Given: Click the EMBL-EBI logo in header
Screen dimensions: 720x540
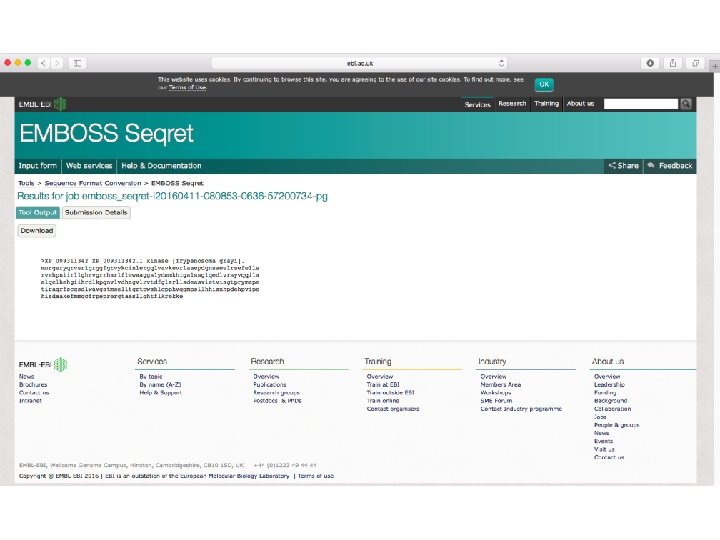Looking at the screenshot, I should 42,104.
